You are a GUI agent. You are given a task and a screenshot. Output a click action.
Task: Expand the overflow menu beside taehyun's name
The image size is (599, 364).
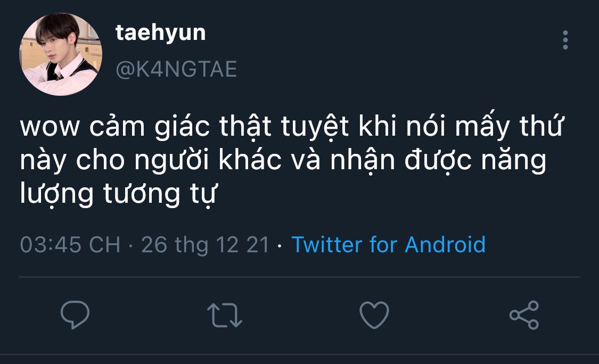[565, 40]
